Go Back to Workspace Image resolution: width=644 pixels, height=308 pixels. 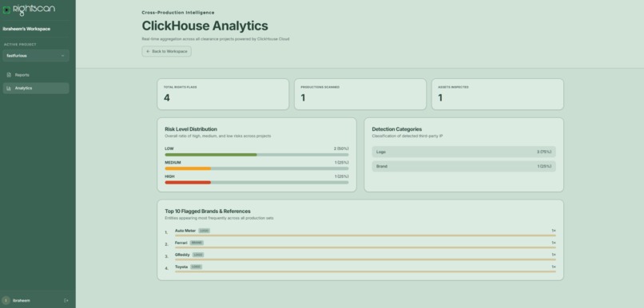(166, 52)
